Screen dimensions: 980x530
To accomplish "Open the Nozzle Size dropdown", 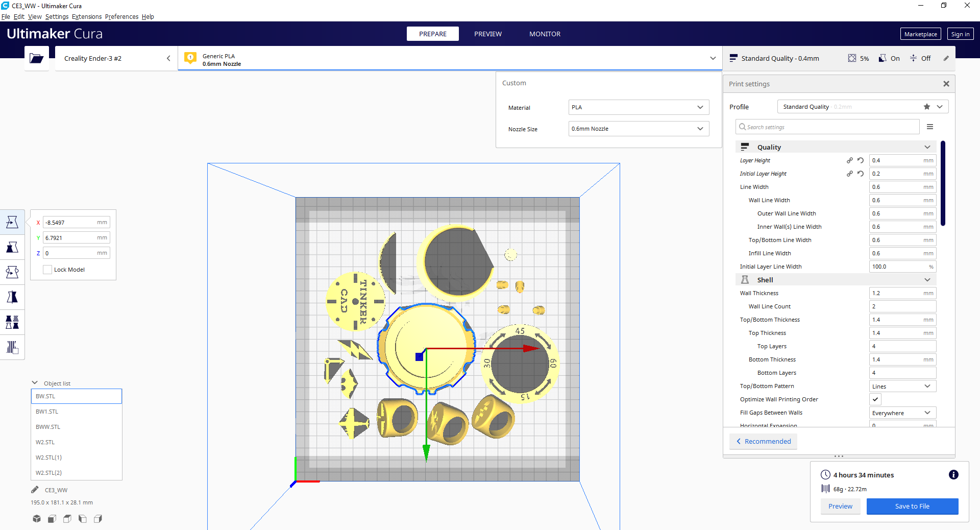I will (x=639, y=129).
